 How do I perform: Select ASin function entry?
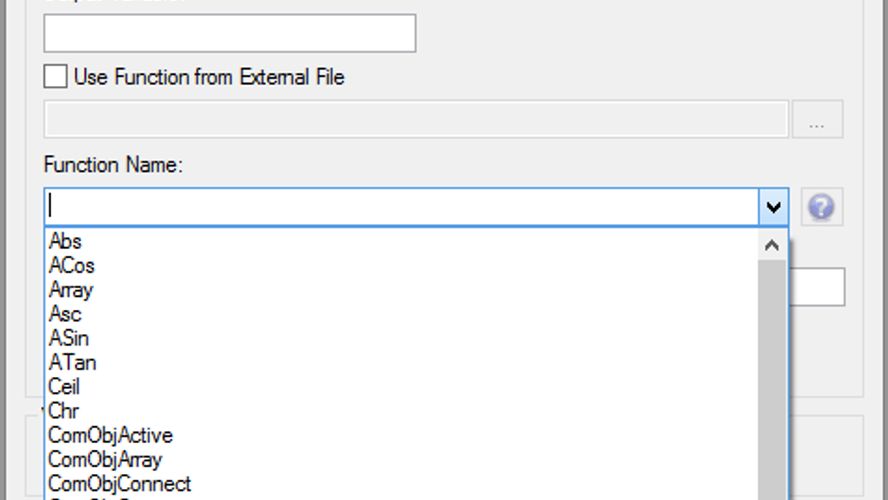(x=68, y=338)
